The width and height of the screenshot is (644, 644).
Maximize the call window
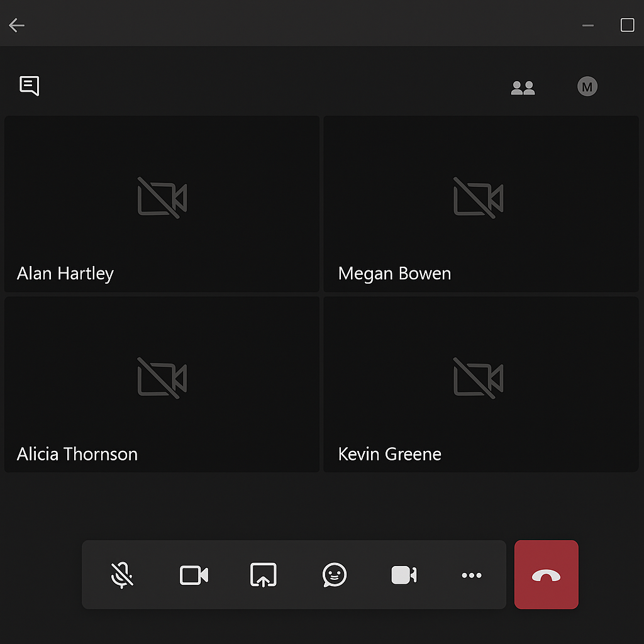tap(627, 25)
